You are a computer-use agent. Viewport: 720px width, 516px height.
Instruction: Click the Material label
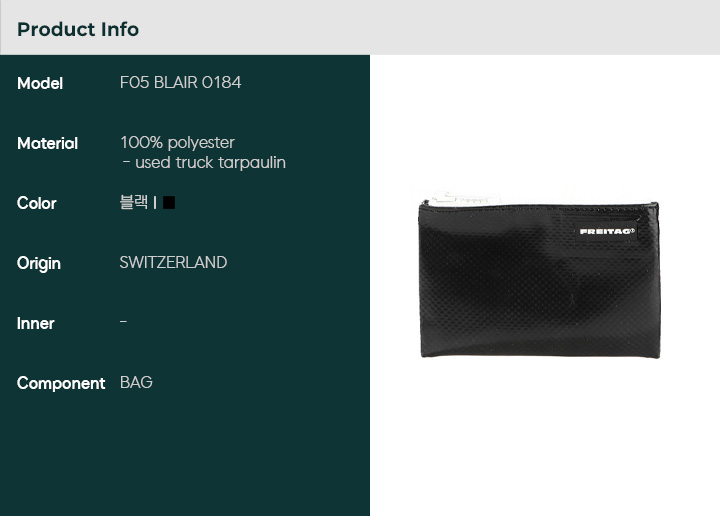[x=47, y=144]
